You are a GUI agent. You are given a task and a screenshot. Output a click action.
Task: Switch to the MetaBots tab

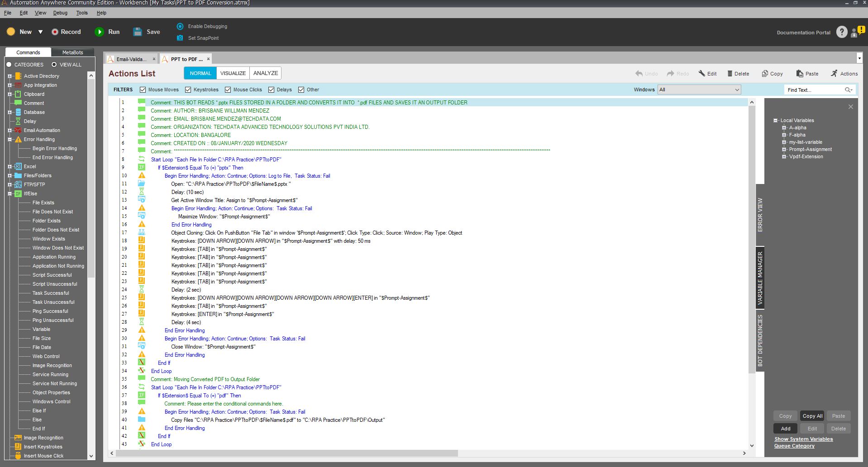coord(72,52)
